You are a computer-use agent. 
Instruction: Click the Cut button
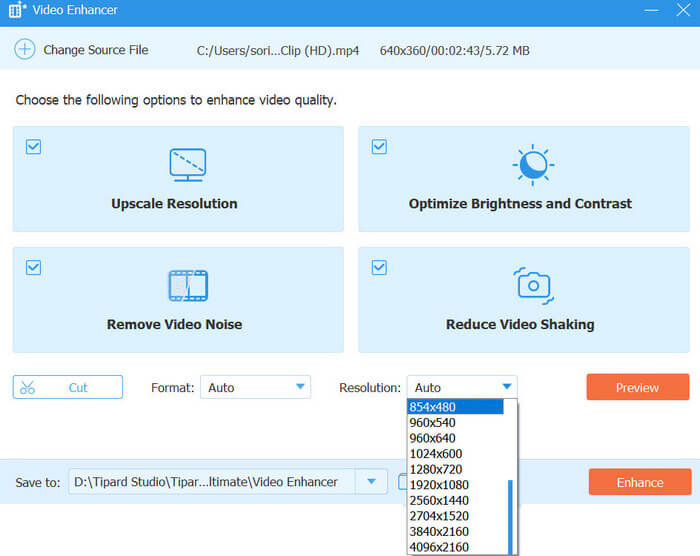68,387
